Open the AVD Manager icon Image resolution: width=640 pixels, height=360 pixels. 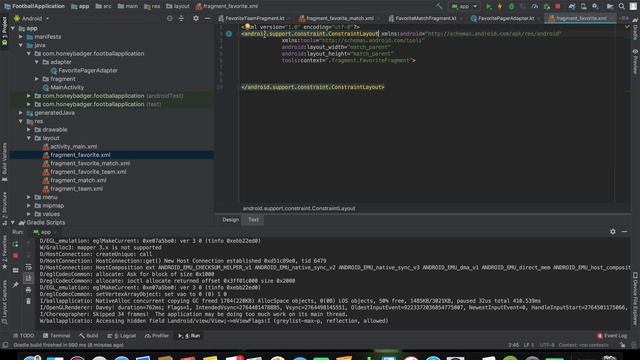[583, 7]
